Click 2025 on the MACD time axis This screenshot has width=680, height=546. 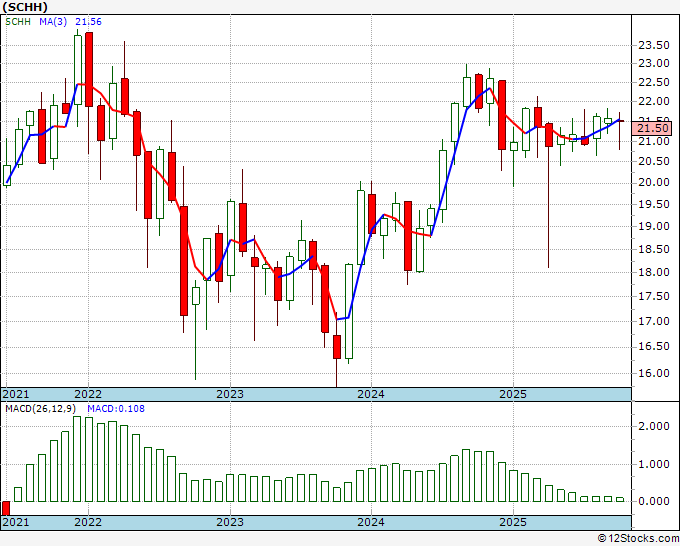click(513, 522)
